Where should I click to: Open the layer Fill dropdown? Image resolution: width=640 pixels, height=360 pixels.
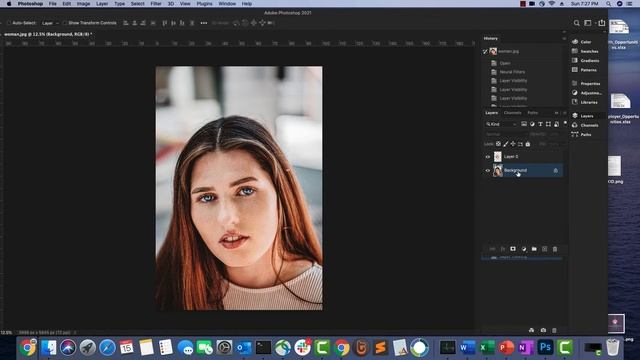(553, 144)
